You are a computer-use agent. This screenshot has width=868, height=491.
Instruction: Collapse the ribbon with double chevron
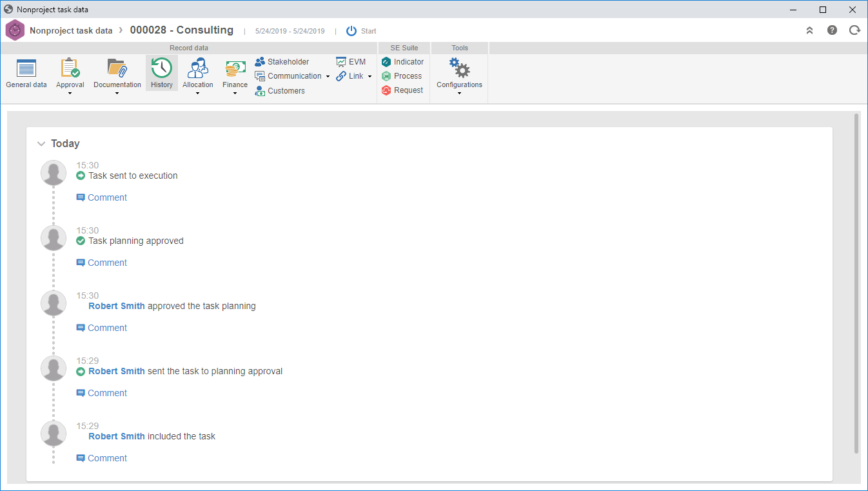point(810,30)
